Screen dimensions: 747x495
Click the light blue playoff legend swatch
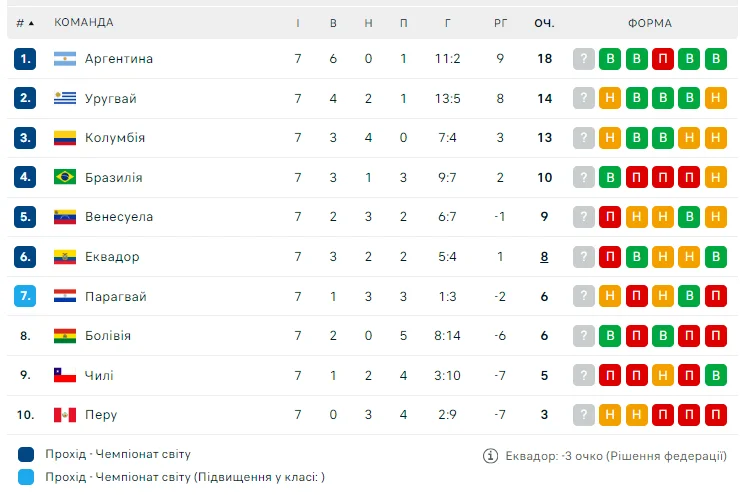pyautogui.click(x=26, y=478)
